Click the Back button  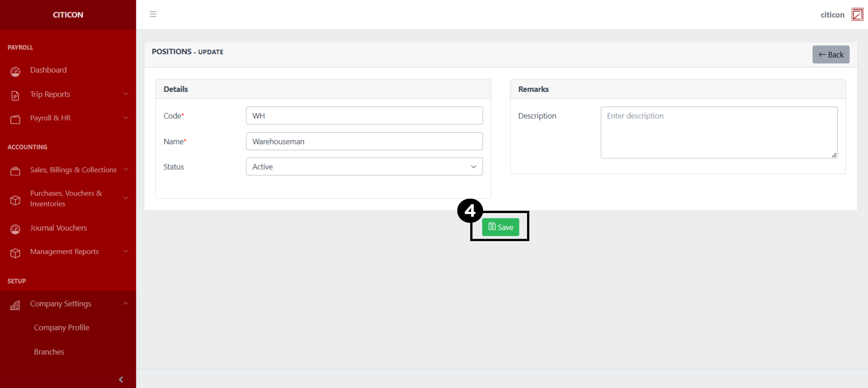click(831, 55)
